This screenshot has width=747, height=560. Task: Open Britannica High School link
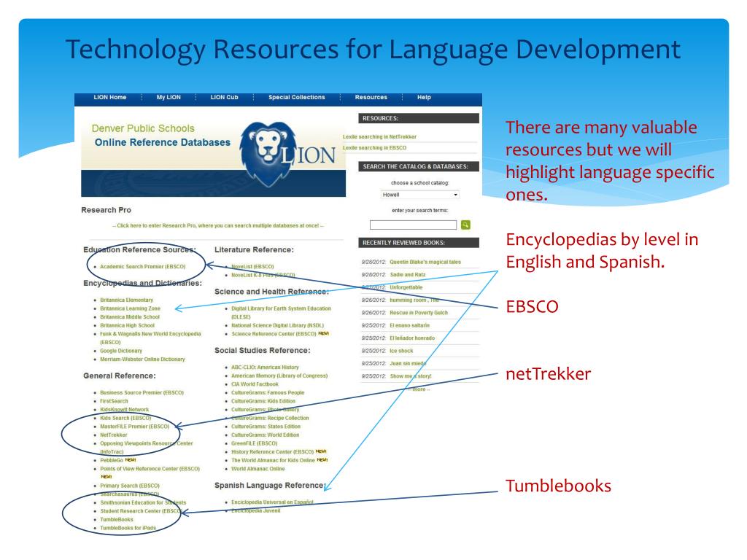coord(127,326)
